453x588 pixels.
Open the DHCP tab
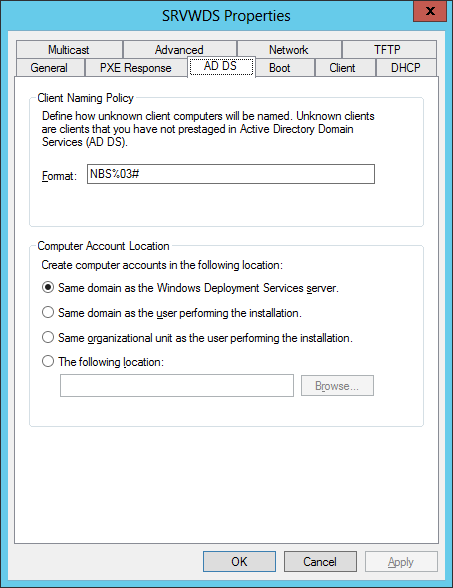(x=406, y=68)
